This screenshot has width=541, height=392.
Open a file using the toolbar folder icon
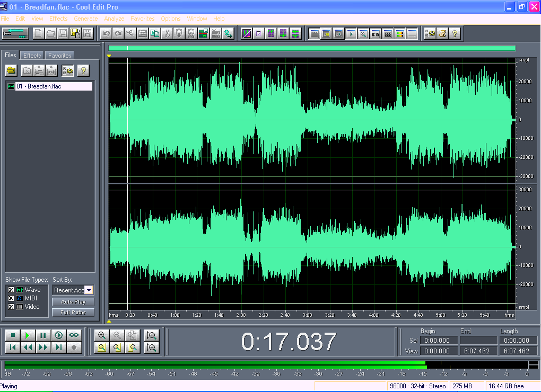[51, 33]
